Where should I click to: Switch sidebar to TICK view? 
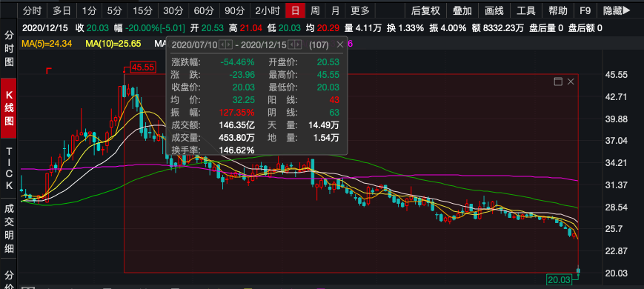coord(9,168)
